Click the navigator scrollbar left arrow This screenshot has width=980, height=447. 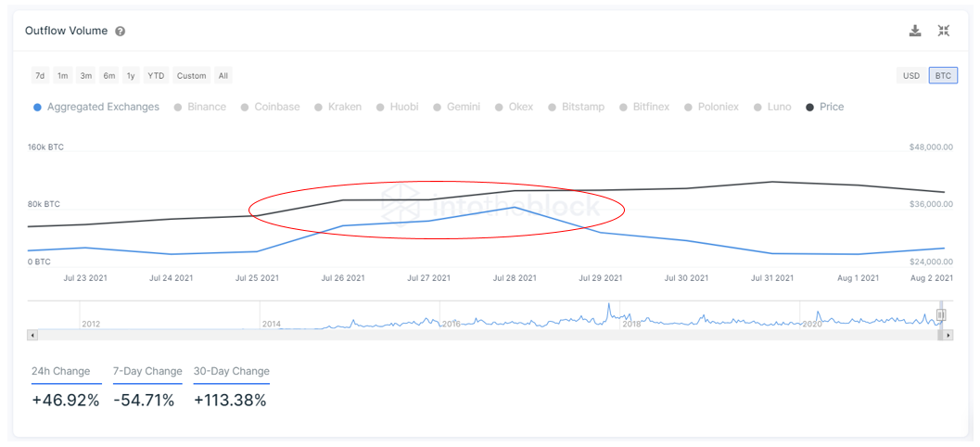pyautogui.click(x=32, y=336)
